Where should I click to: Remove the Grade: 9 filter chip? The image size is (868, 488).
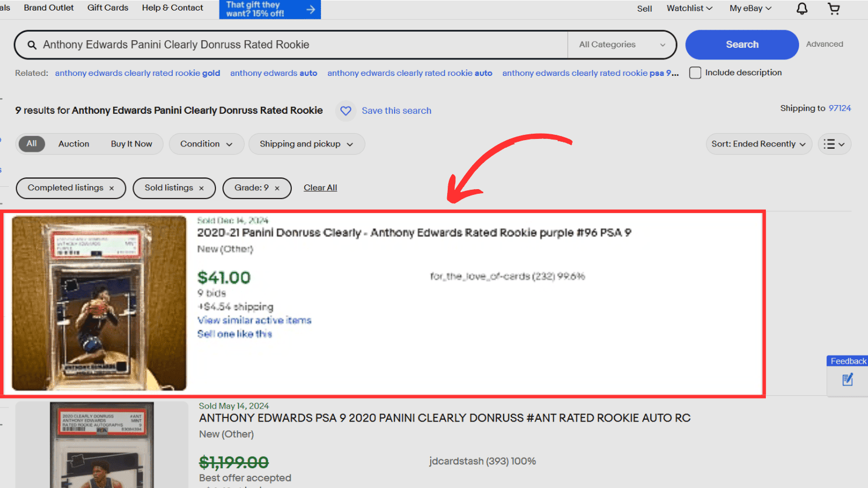point(277,188)
